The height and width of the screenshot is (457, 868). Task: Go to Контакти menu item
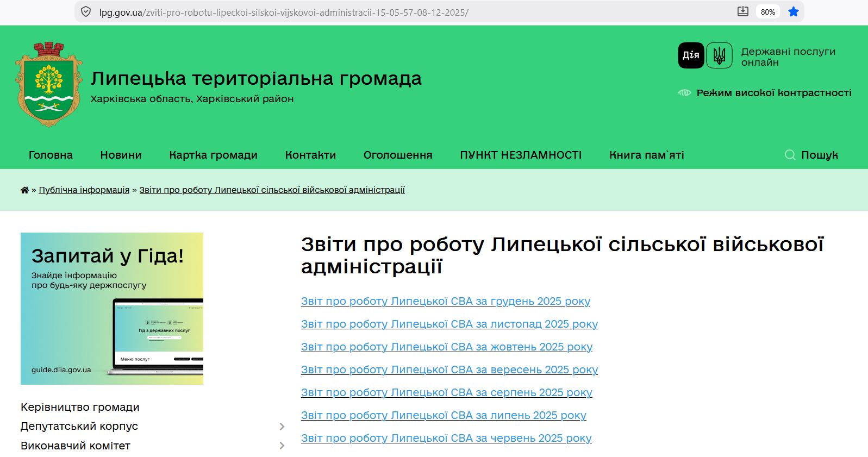pyautogui.click(x=310, y=155)
